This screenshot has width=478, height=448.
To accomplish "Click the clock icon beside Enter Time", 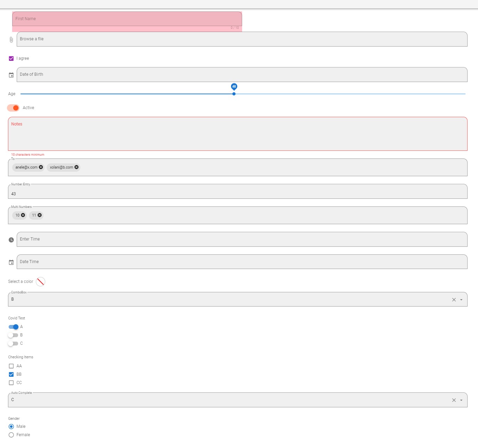I will click(x=11, y=240).
